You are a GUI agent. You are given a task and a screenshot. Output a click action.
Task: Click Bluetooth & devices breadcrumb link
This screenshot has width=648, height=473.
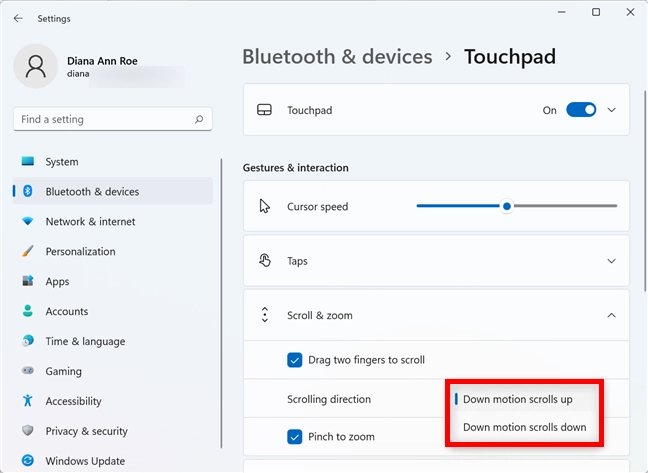click(x=337, y=57)
